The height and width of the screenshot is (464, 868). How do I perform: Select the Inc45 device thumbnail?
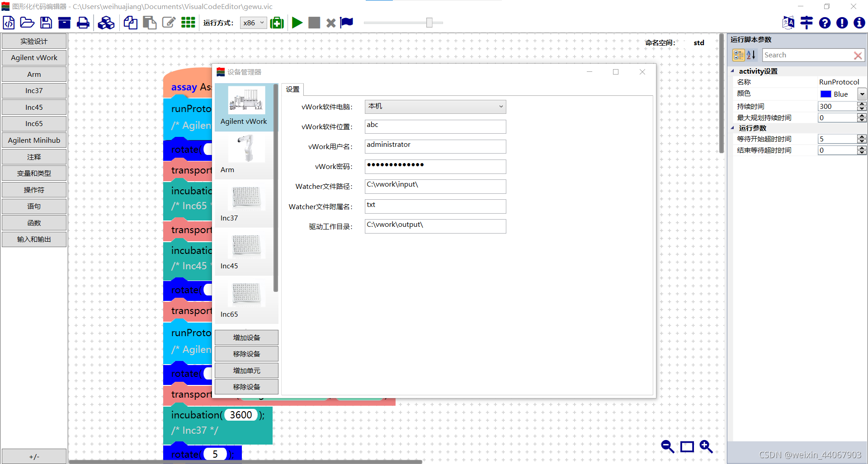pyautogui.click(x=244, y=252)
